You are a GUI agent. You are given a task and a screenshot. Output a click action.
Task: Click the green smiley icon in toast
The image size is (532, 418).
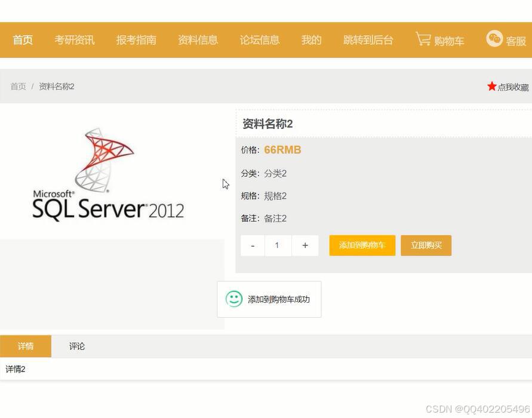[234, 299]
